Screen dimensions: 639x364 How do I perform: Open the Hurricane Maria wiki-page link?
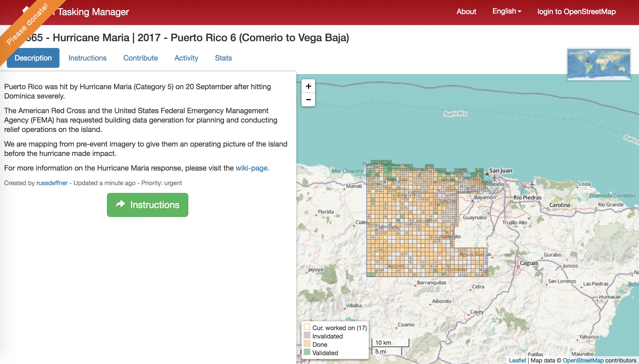(x=252, y=168)
